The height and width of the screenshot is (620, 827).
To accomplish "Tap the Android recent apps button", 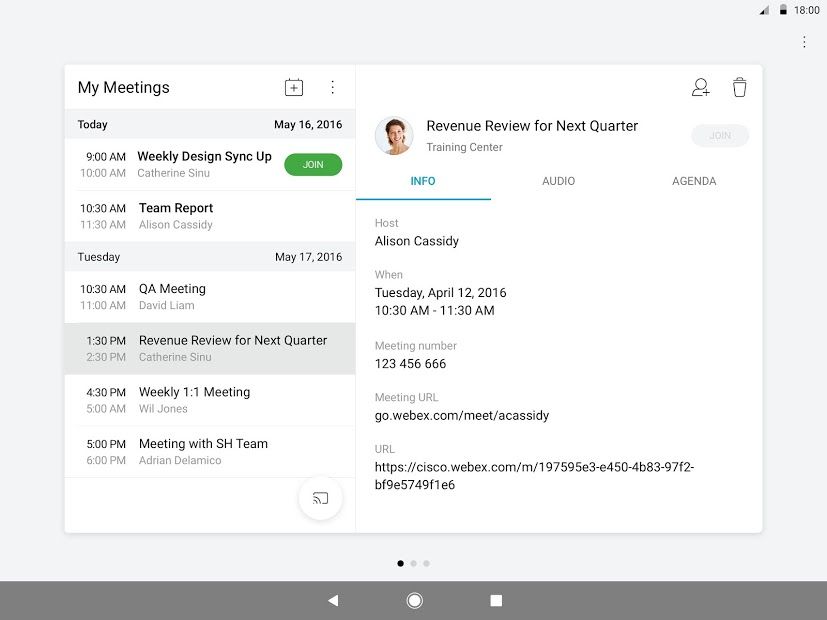I will click(495, 598).
